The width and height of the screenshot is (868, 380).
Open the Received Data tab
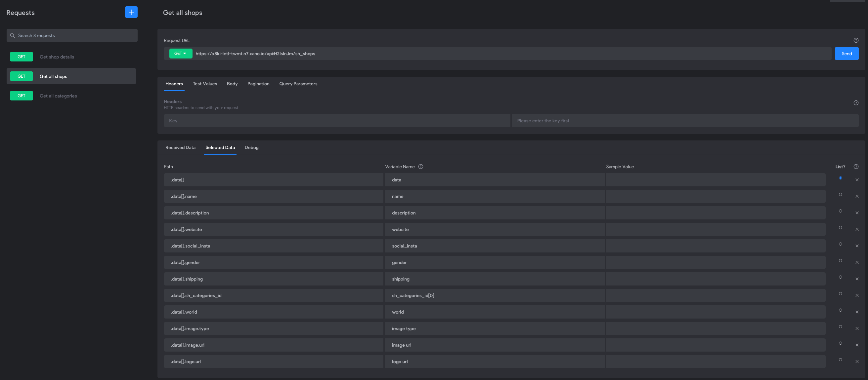(x=180, y=147)
